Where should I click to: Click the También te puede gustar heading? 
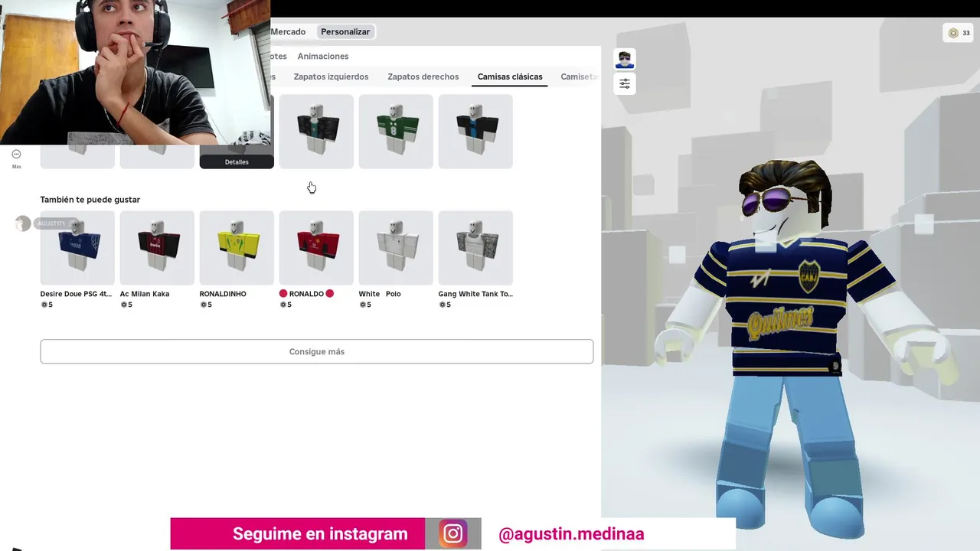[90, 200]
